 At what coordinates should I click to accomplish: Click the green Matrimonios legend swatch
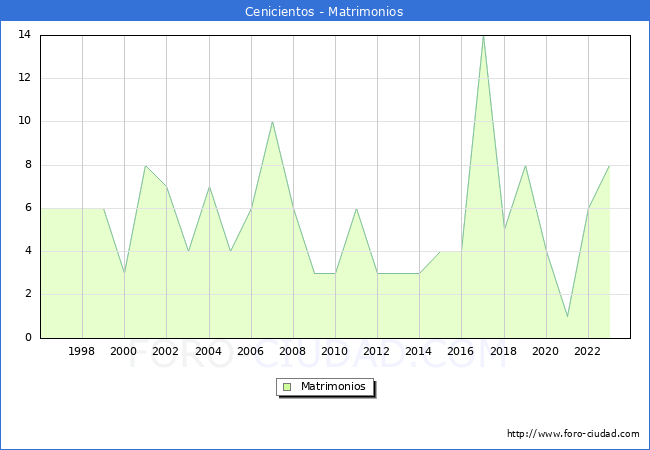pos(287,387)
